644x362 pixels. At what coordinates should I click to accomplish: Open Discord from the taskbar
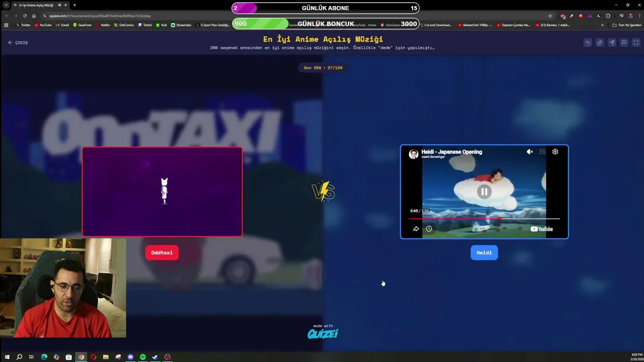pyautogui.click(x=130, y=357)
